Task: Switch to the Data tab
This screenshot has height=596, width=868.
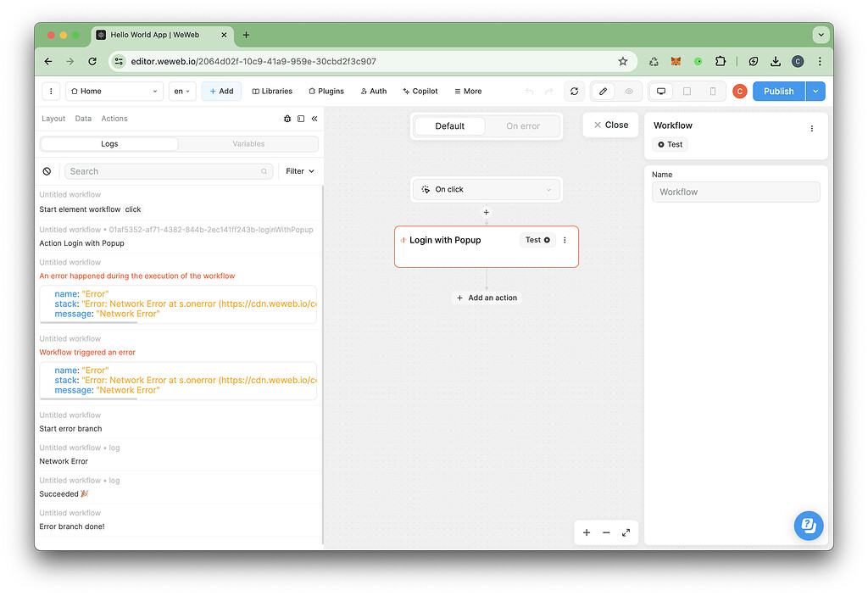Action: coord(82,119)
